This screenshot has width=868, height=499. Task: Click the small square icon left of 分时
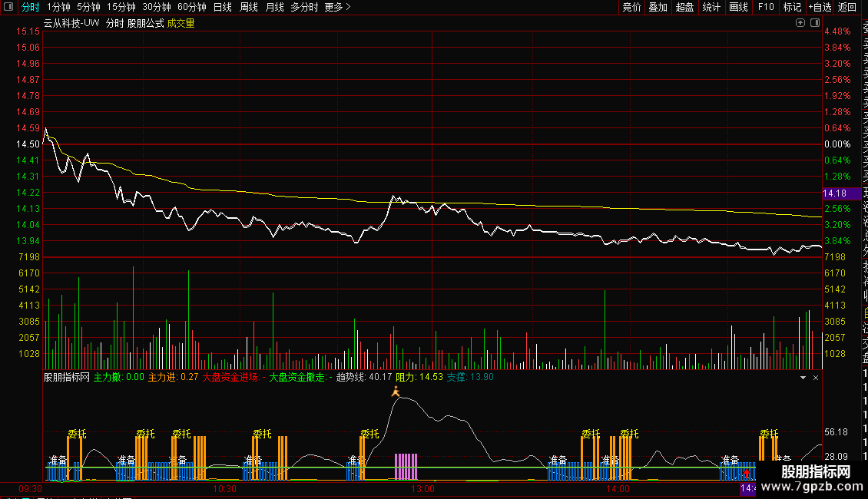tap(10, 8)
